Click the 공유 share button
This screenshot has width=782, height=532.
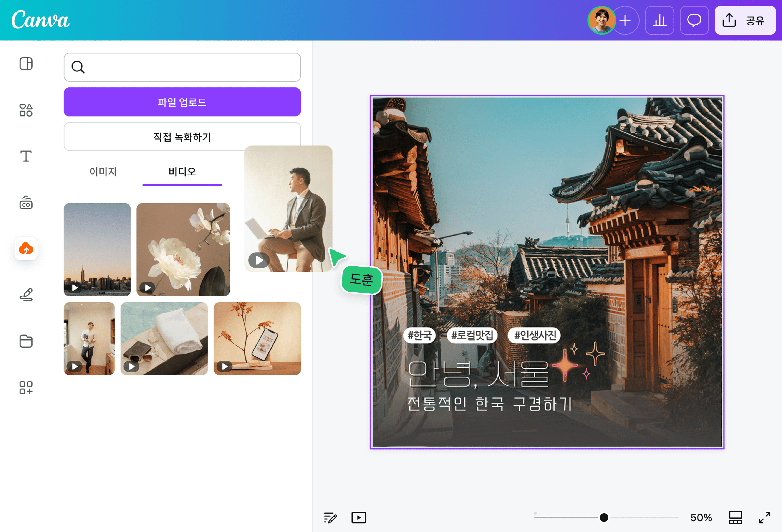click(745, 20)
